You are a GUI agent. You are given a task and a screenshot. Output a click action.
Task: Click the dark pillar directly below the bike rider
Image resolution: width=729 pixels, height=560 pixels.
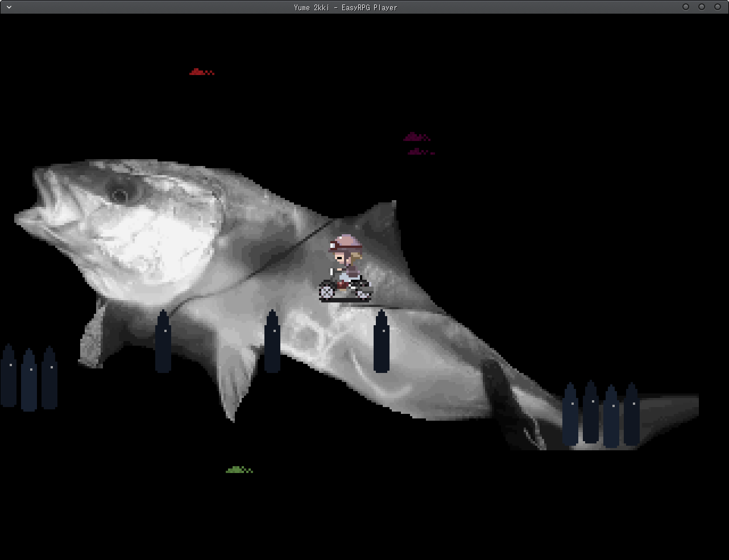pos(382,341)
